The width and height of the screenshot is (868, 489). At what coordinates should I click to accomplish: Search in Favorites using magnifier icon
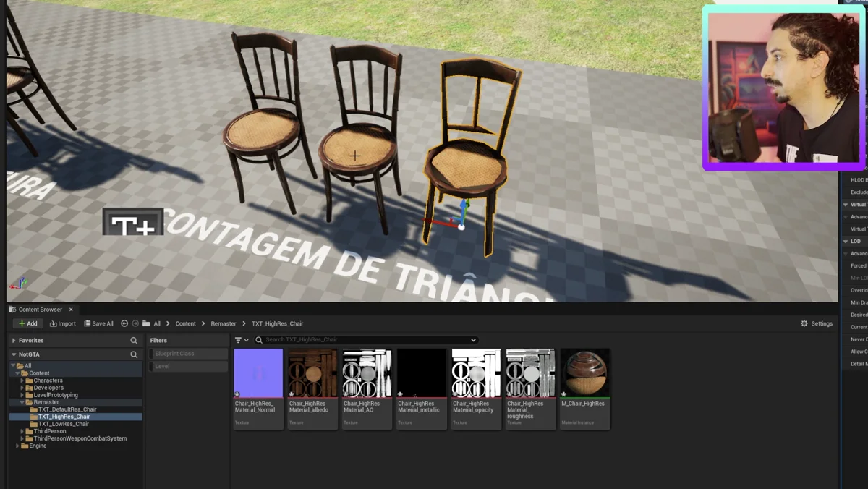pyautogui.click(x=134, y=340)
